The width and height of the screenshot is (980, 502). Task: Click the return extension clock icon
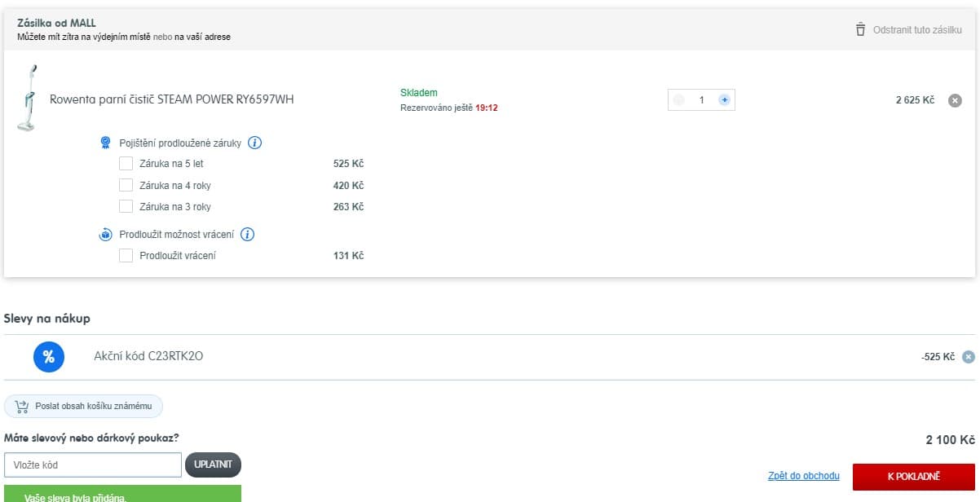105,235
